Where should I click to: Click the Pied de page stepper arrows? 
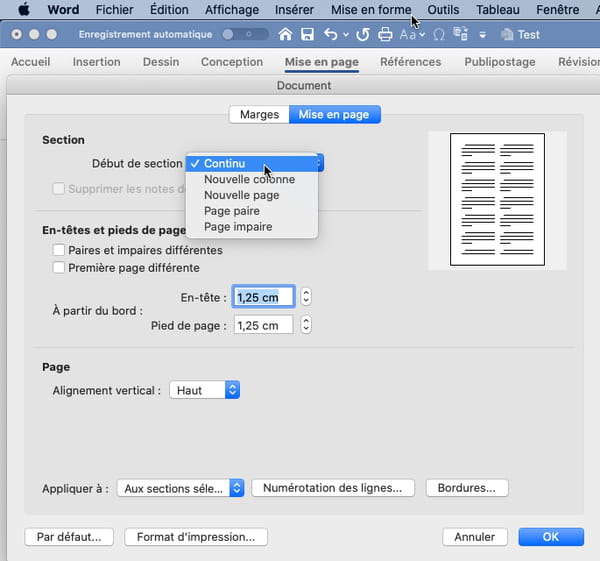(x=306, y=325)
